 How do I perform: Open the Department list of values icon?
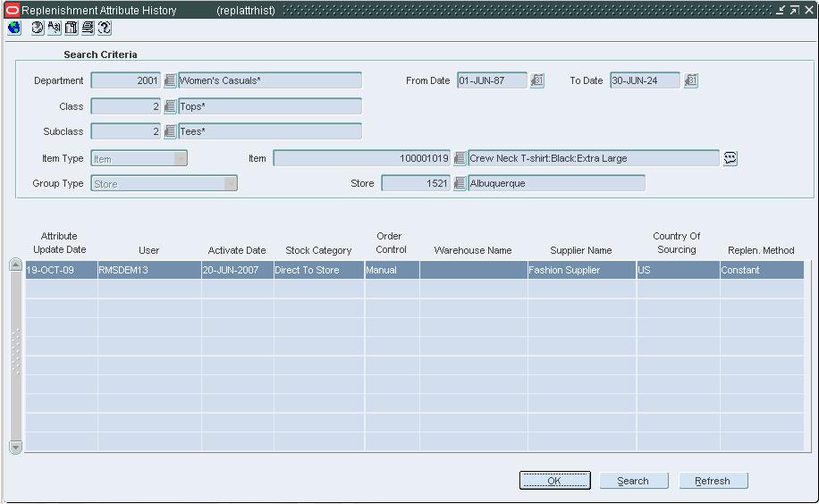point(170,80)
